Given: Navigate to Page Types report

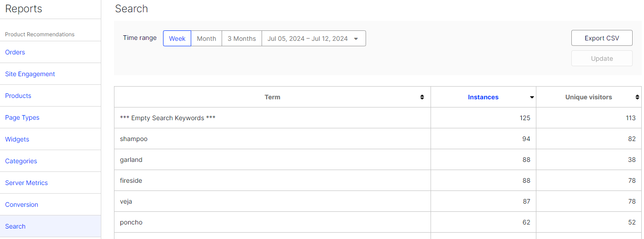Looking at the screenshot, I should tap(22, 117).
